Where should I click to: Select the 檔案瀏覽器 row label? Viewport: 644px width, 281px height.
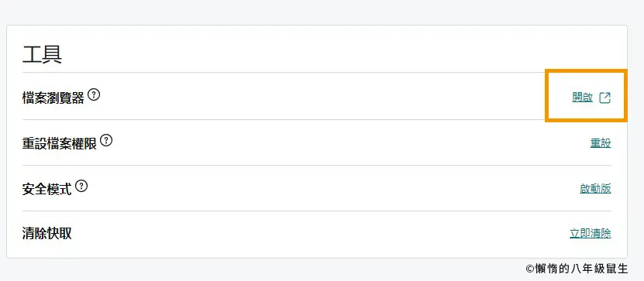(x=53, y=98)
